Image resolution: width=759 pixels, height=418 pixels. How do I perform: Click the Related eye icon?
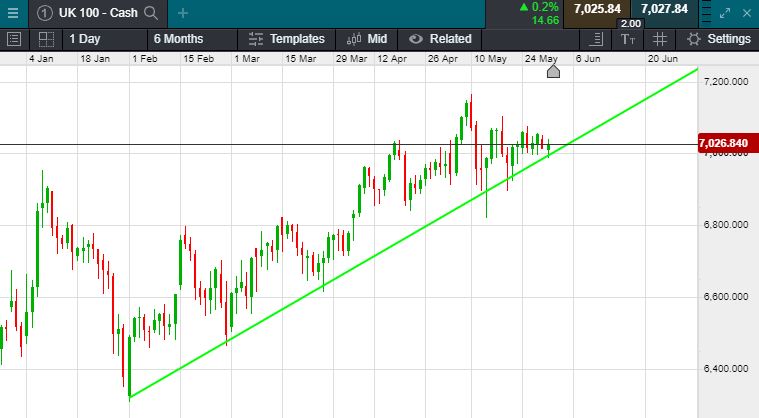point(416,39)
